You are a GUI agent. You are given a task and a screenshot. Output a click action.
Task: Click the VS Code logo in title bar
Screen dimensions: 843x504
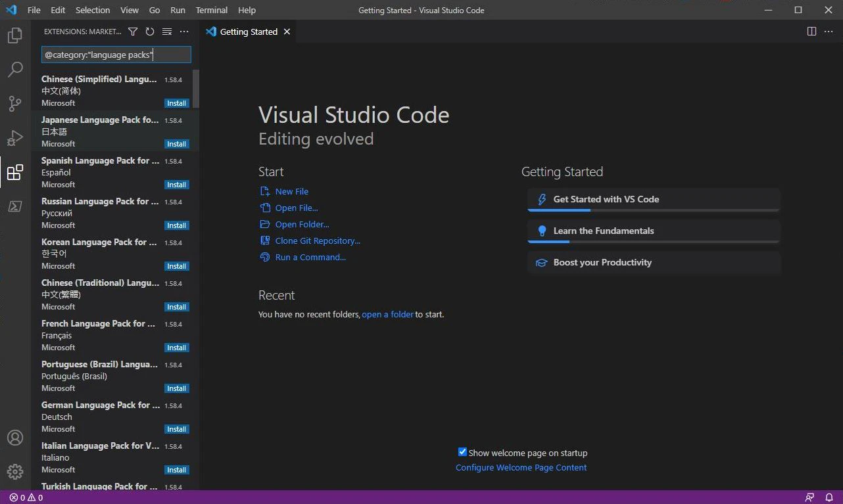(x=11, y=10)
